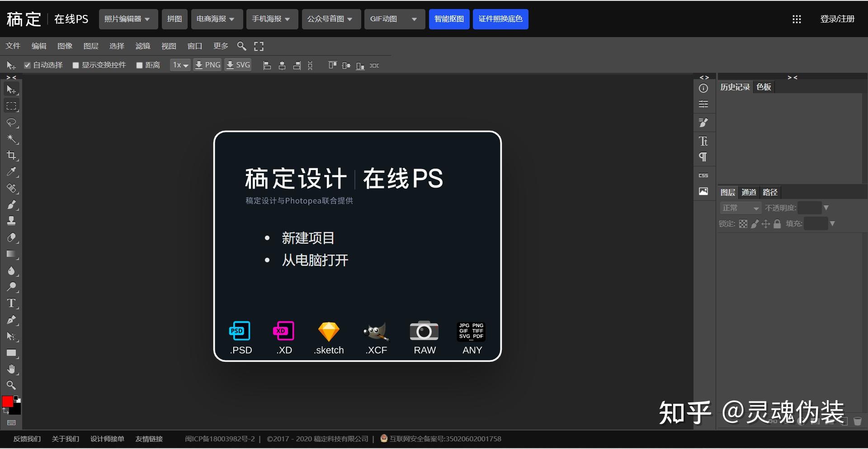Screen dimensions: 868x449
Task: Expand the 不透明度 opacity arrow
Action: coord(826,208)
